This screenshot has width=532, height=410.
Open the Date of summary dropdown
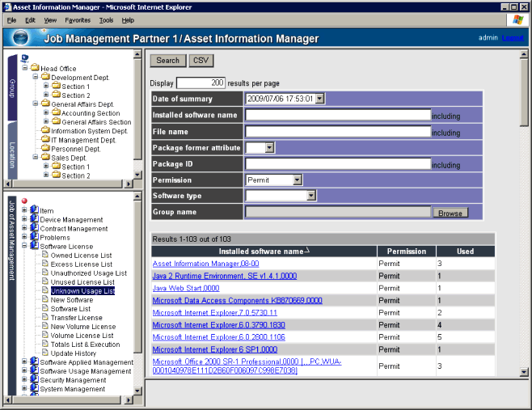319,99
